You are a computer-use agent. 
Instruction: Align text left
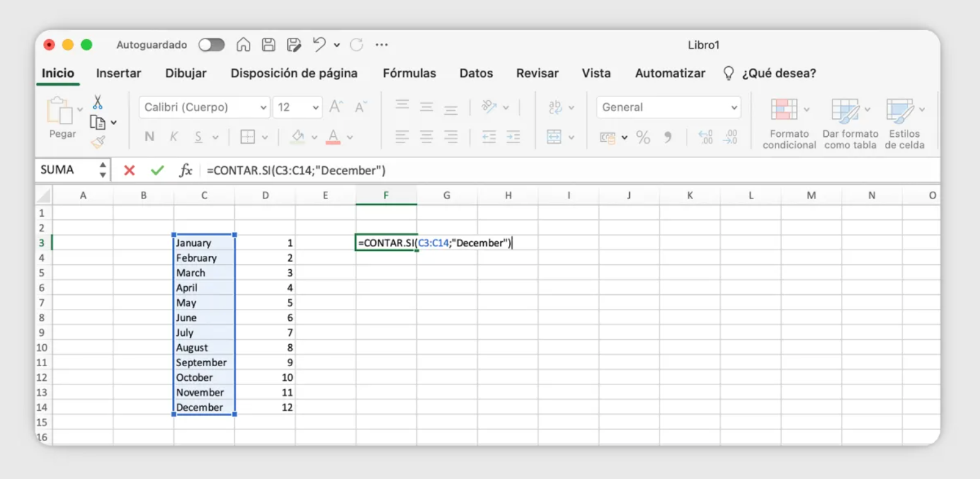coord(402,136)
